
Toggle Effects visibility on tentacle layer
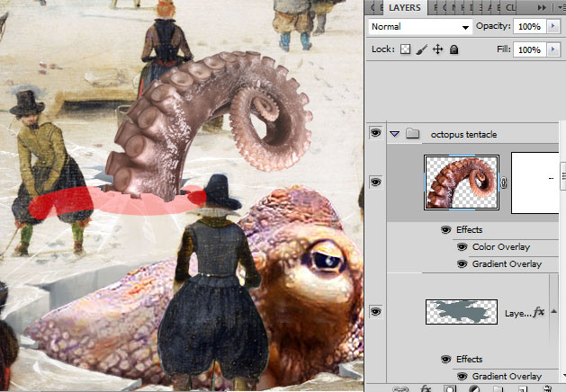pos(445,230)
